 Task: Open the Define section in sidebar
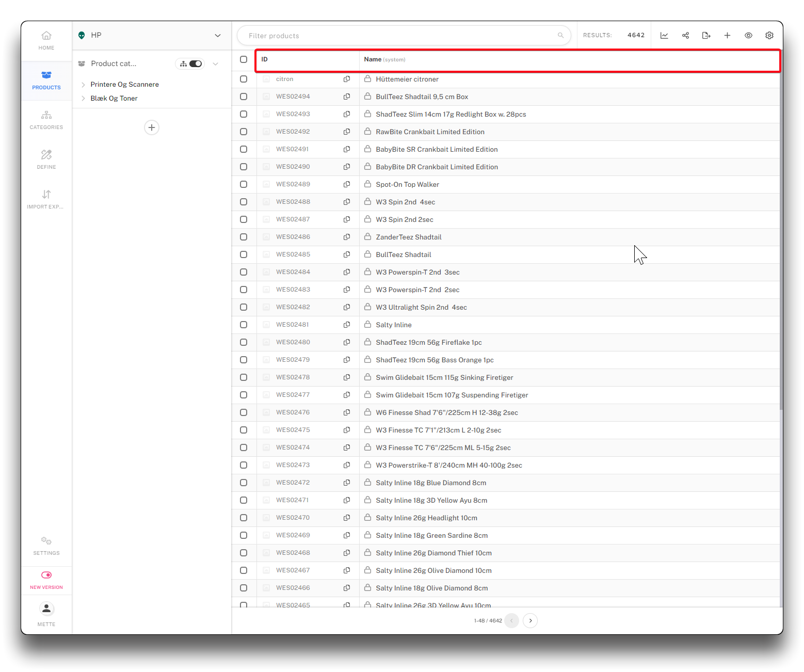46,159
